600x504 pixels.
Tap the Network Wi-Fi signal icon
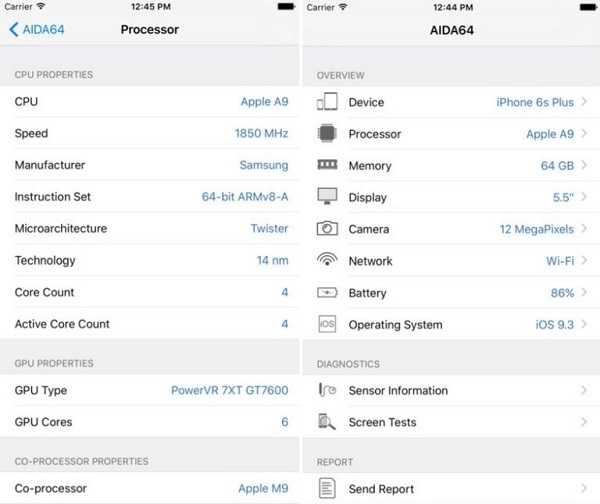coord(327,260)
